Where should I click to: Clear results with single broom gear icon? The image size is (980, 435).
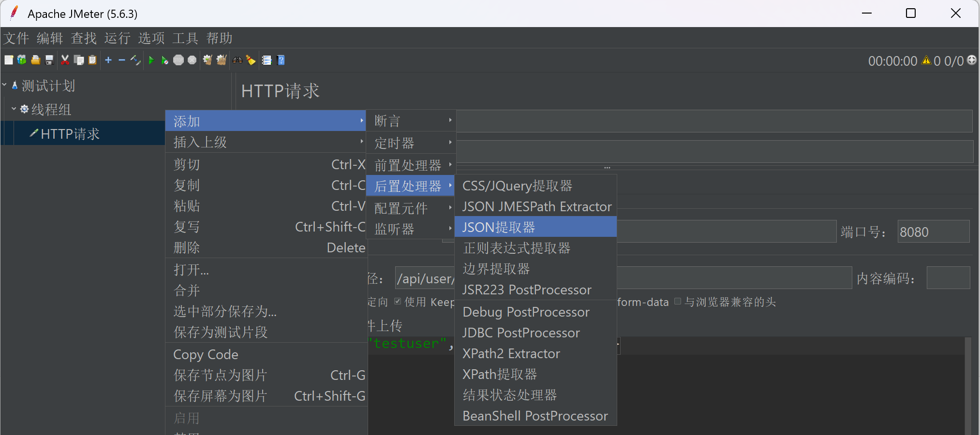208,60
